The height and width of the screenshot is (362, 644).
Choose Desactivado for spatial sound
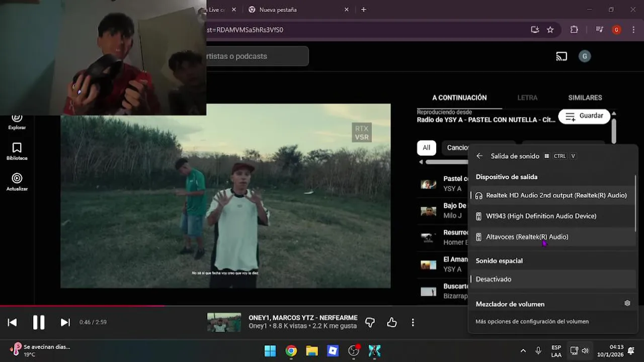[x=552, y=279]
